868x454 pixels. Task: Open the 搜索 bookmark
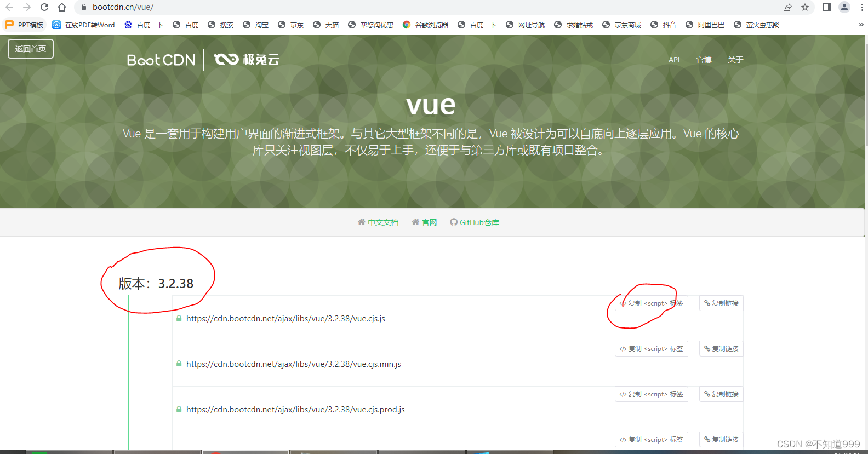(x=220, y=25)
